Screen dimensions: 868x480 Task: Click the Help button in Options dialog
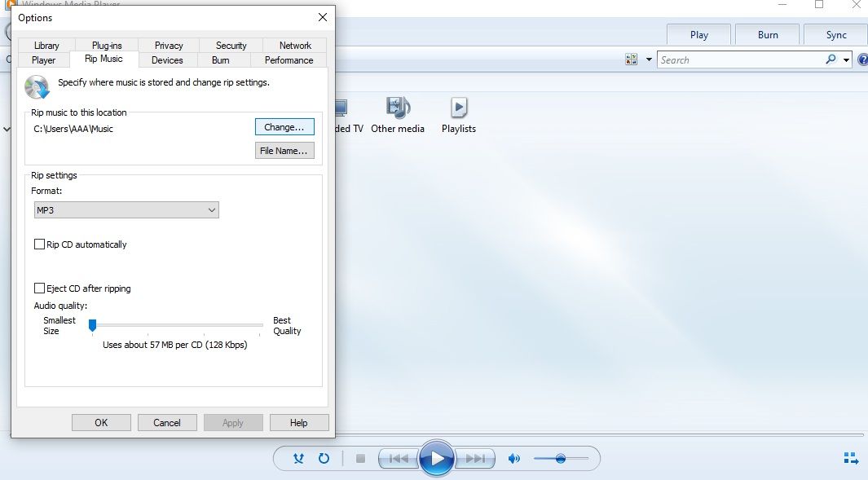click(x=299, y=422)
